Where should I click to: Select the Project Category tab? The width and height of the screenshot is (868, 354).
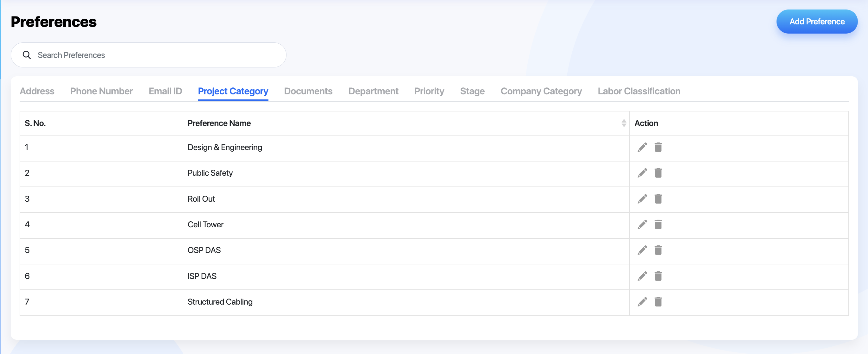point(233,91)
